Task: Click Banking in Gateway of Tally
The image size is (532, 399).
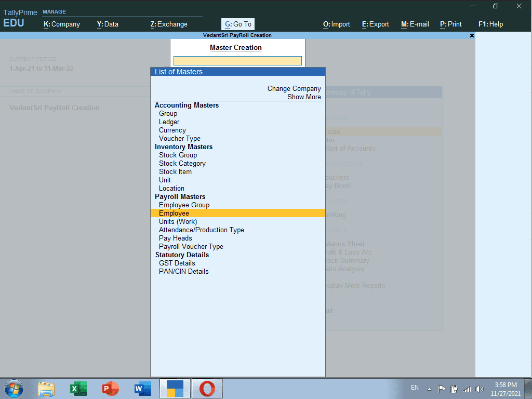Action: coord(336,215)
